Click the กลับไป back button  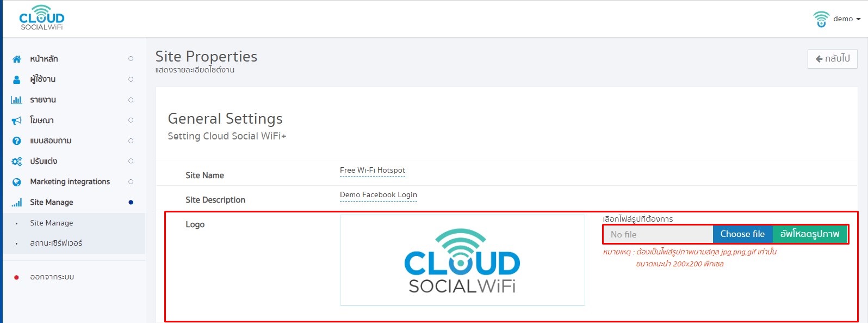[x=832, y=59]
